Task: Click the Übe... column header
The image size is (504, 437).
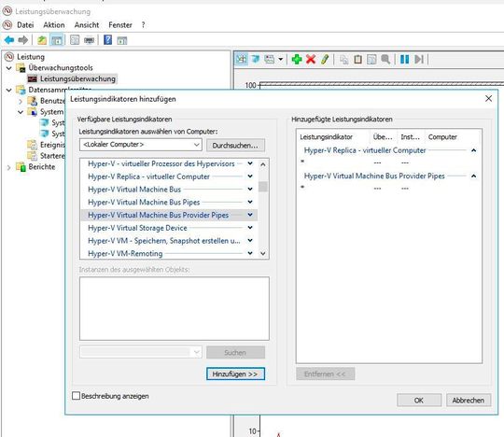Action: point(384,137)
